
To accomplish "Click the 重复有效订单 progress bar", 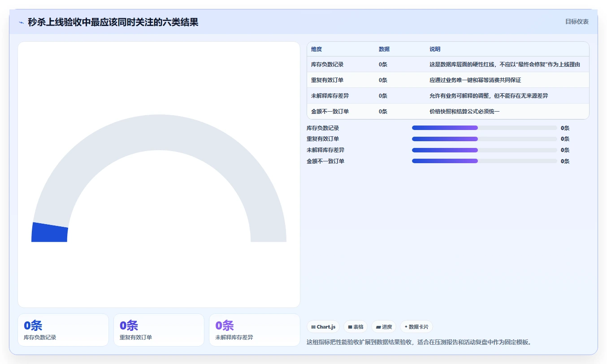I will (485, 139).
